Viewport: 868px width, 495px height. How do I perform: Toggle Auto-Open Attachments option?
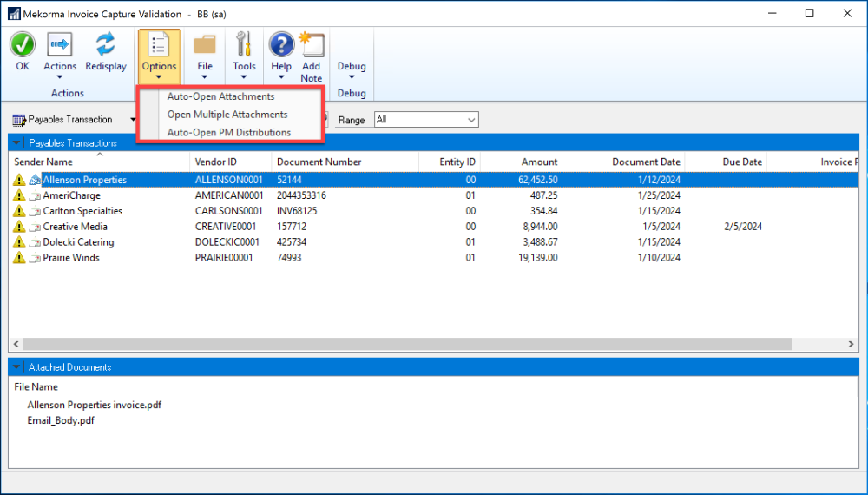click(x=220, y=96)
